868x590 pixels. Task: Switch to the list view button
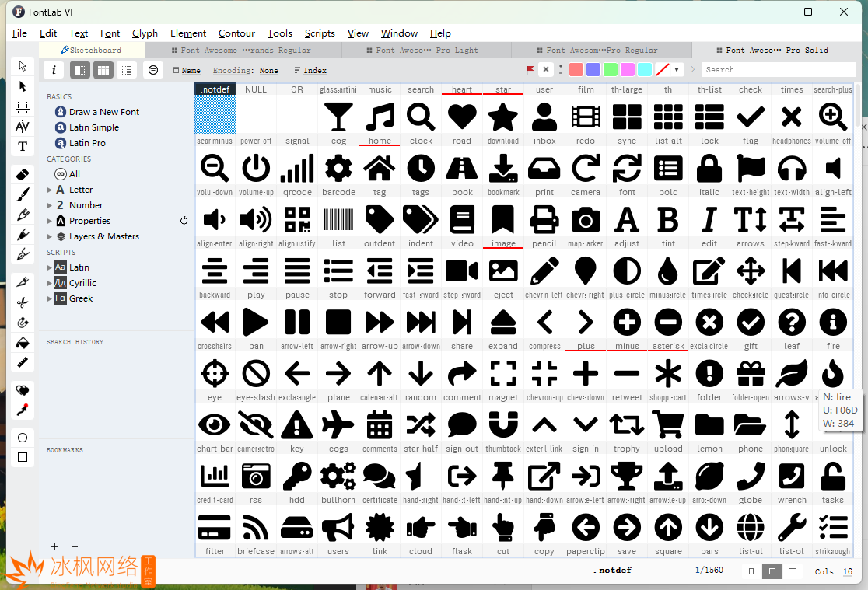click(x=127, y=70)
